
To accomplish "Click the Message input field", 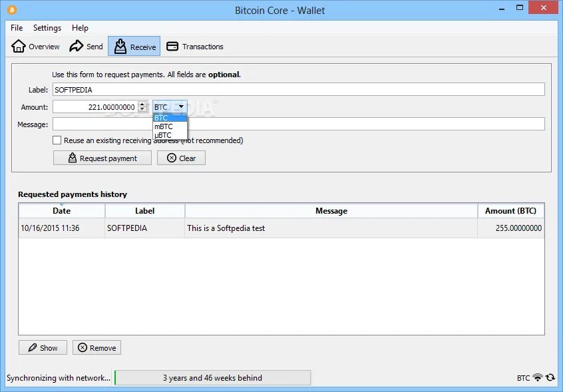I will pos(299,124).
